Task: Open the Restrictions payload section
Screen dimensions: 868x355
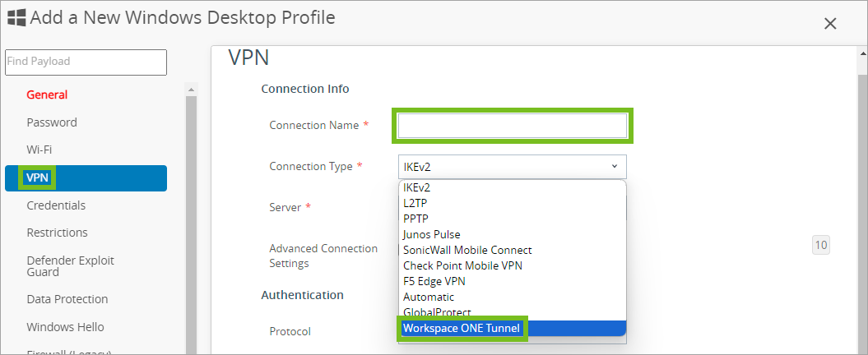Action: pos(57,233)
